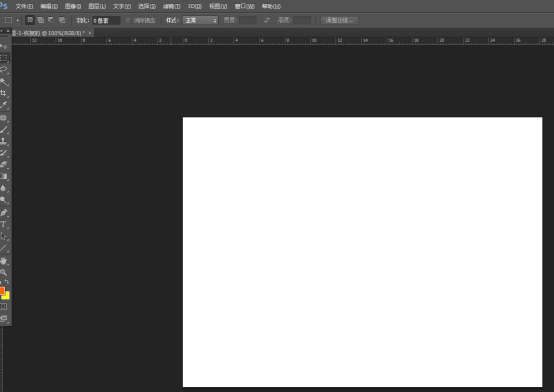
Task: Select the Pen tool
Action: coord(4,212)
